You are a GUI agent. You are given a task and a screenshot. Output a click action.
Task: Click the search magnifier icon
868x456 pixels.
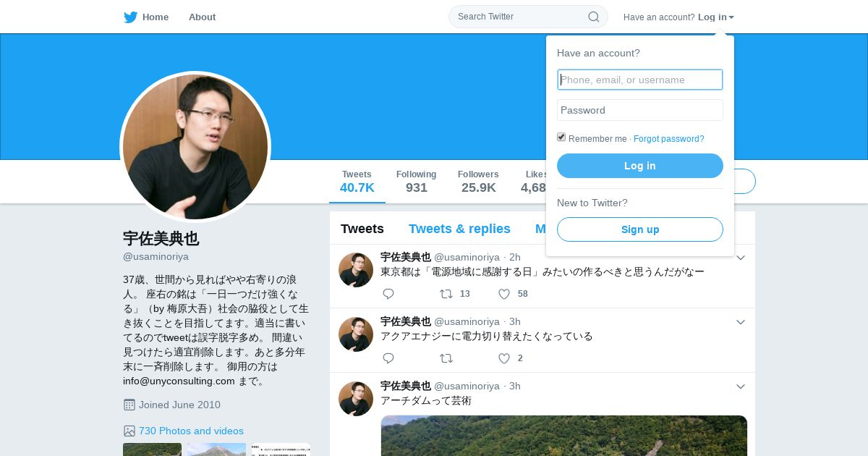click(594, 17)
